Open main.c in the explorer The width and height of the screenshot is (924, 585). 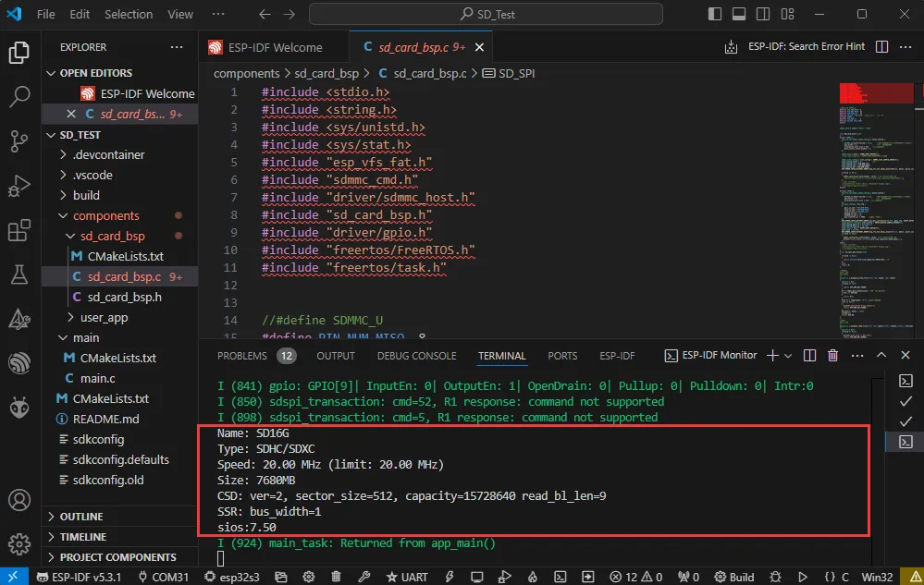point(98,378)
